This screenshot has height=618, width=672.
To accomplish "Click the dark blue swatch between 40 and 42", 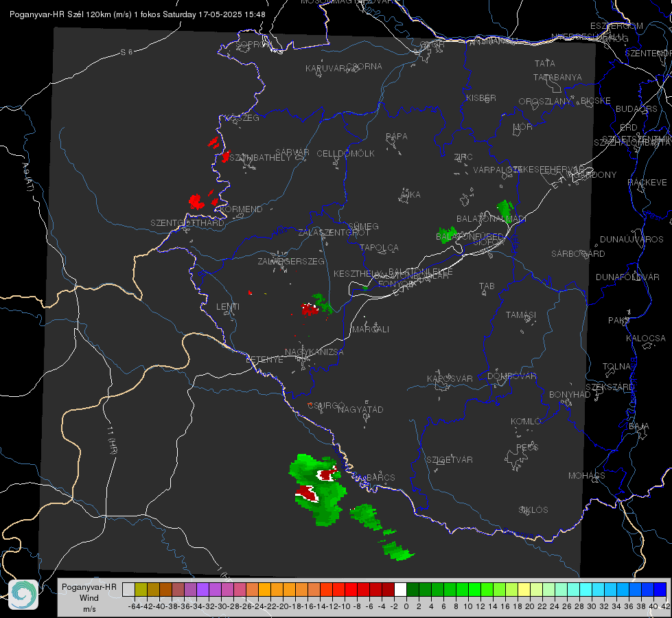I will 660,590.
